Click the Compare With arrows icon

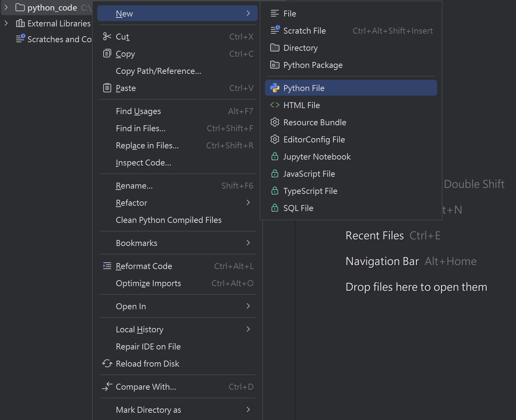[x=107, y=386]
